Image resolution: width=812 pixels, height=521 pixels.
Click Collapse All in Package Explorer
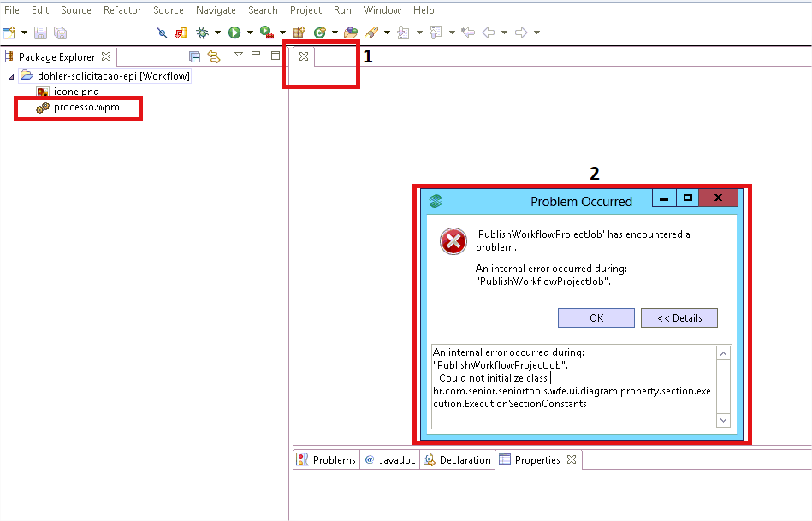pos(194,56)
